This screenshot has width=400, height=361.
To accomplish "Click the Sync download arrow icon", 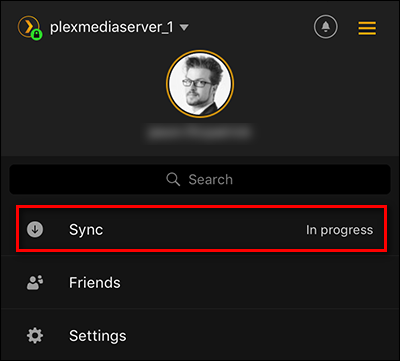I will tap(35, 229).
